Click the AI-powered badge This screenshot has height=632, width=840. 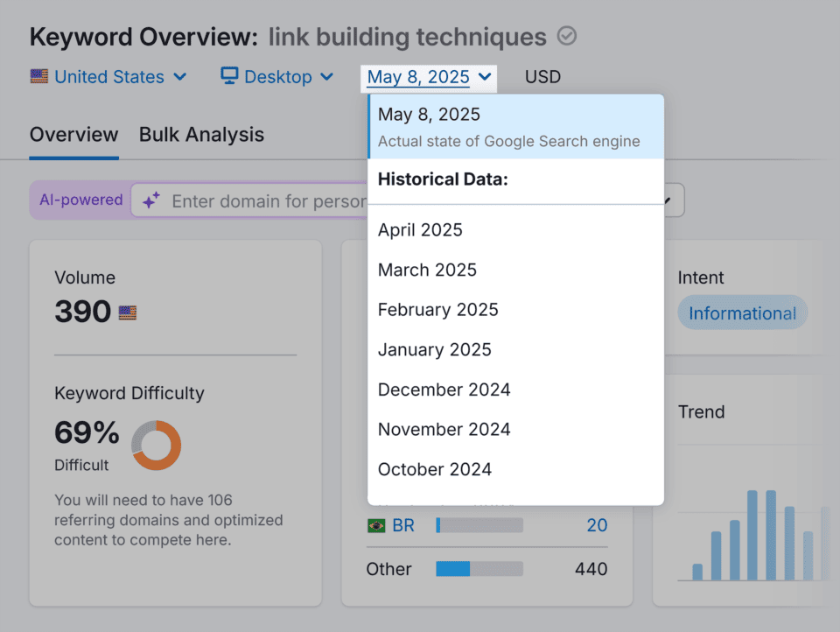(80, 200)
